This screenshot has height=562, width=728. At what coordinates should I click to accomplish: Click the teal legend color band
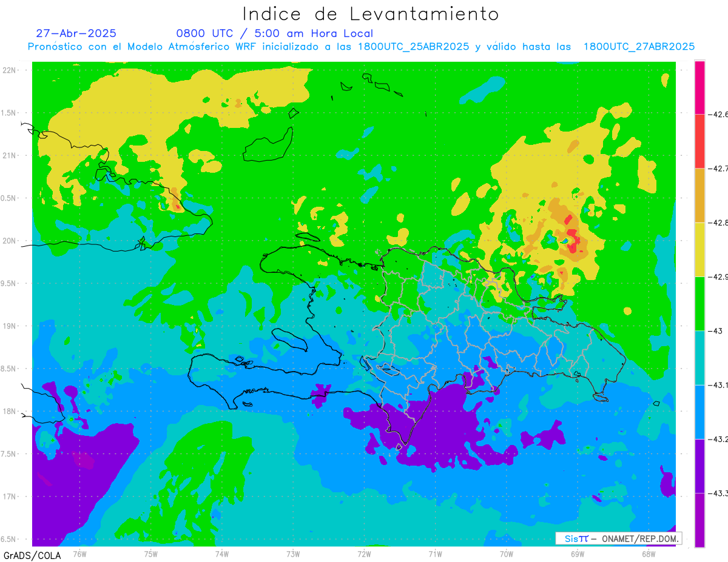[x=699, y=358]
